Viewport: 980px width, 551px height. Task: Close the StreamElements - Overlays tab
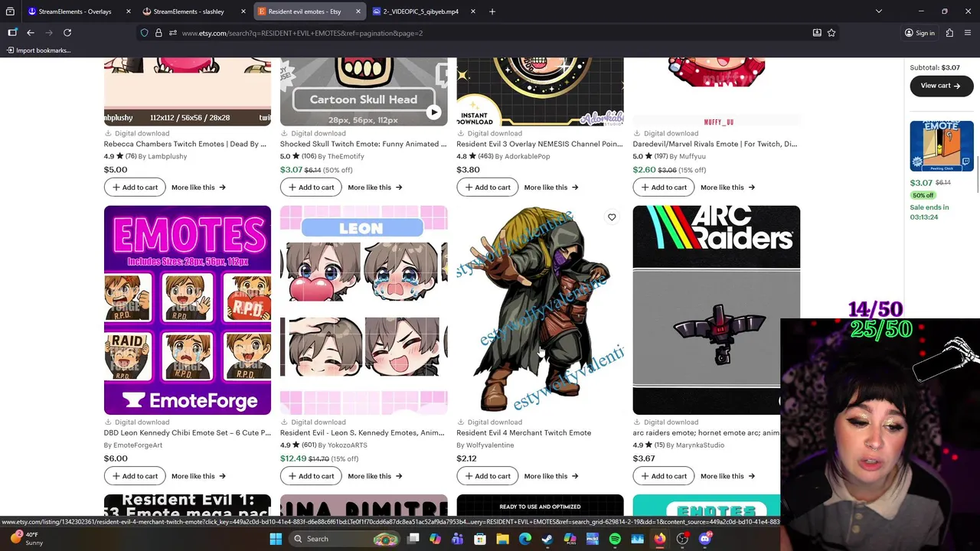(128, 11)
